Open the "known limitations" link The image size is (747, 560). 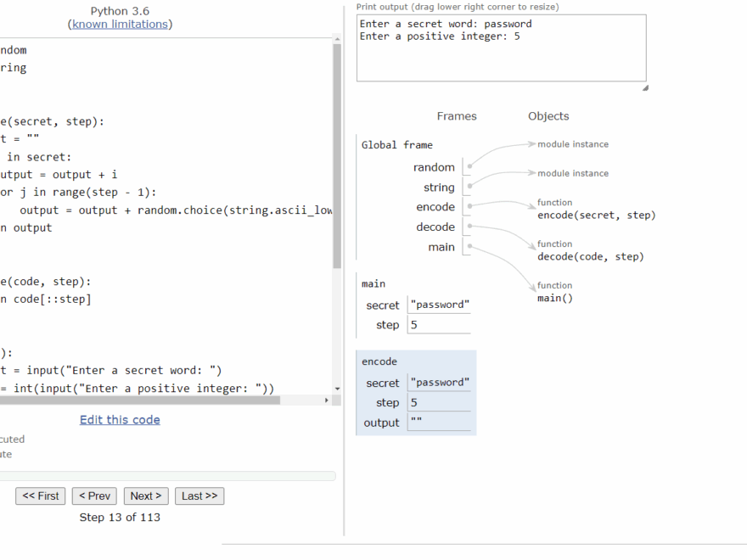(121, 24)
